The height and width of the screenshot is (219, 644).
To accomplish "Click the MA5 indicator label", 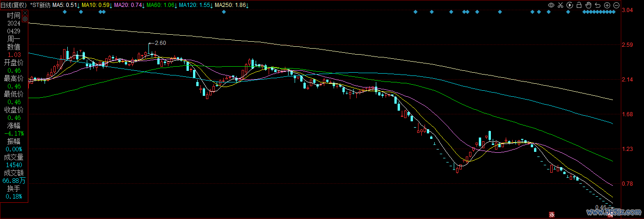I will (x=65, y=5).
